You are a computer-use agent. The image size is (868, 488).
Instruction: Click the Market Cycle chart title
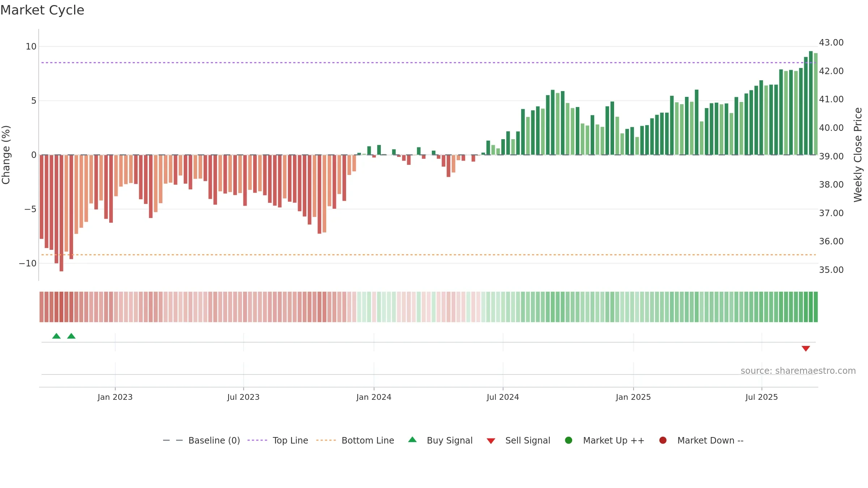pyautogui.click(x=42, y=10)
